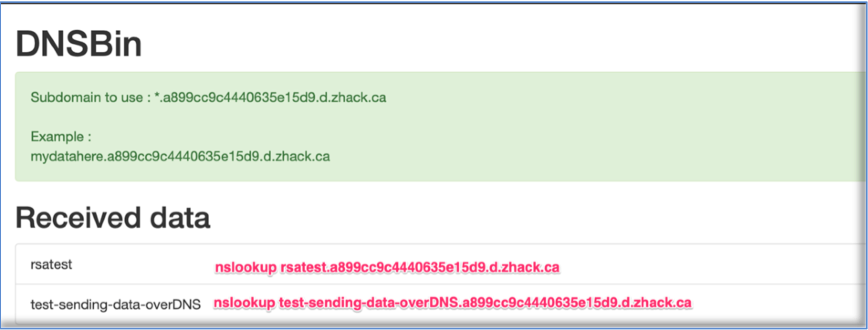Click the red test-sending-data-overDNS.a899cc9c4440635e15d9.d.zhack.ca hostname
Screen dimensions: 868x330
click(x=485, y=303)
